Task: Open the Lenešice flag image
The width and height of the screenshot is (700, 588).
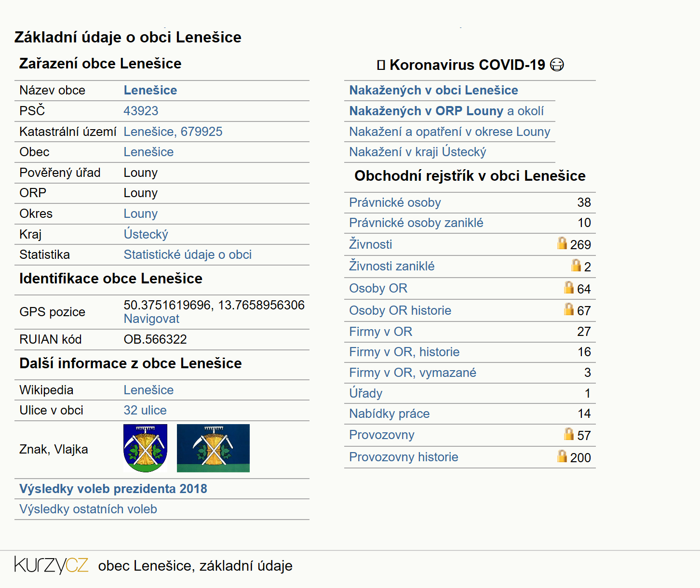Action: [213, 448]
